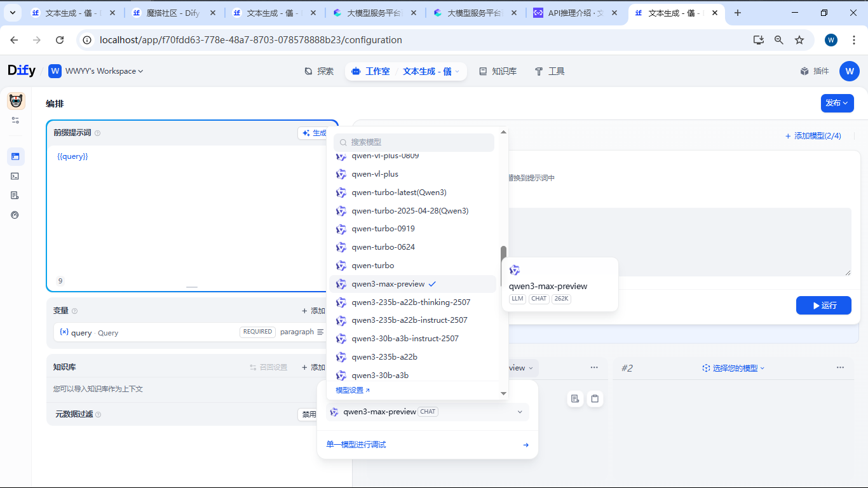The width and height of the screenshot is (868, 488).
Task: Open the 发布 publish dropdown
Action: pos(837,103)
